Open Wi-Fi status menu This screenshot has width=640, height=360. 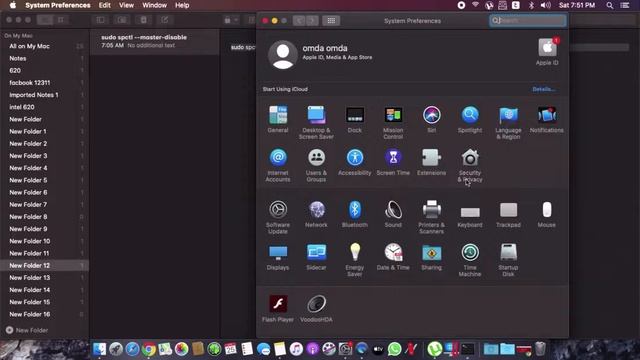point(475,5)
